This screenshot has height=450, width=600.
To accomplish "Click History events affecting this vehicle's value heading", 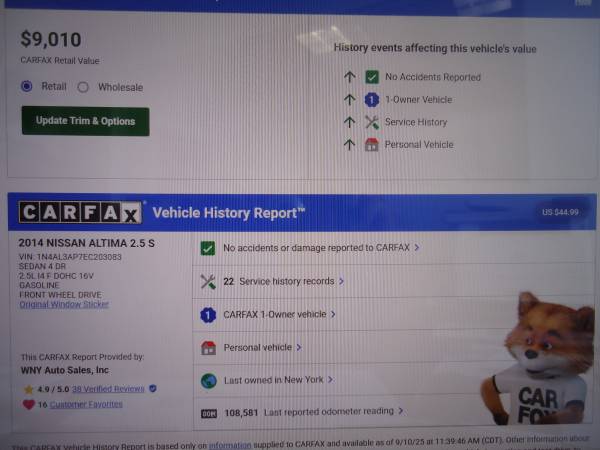I will [435, 48].
